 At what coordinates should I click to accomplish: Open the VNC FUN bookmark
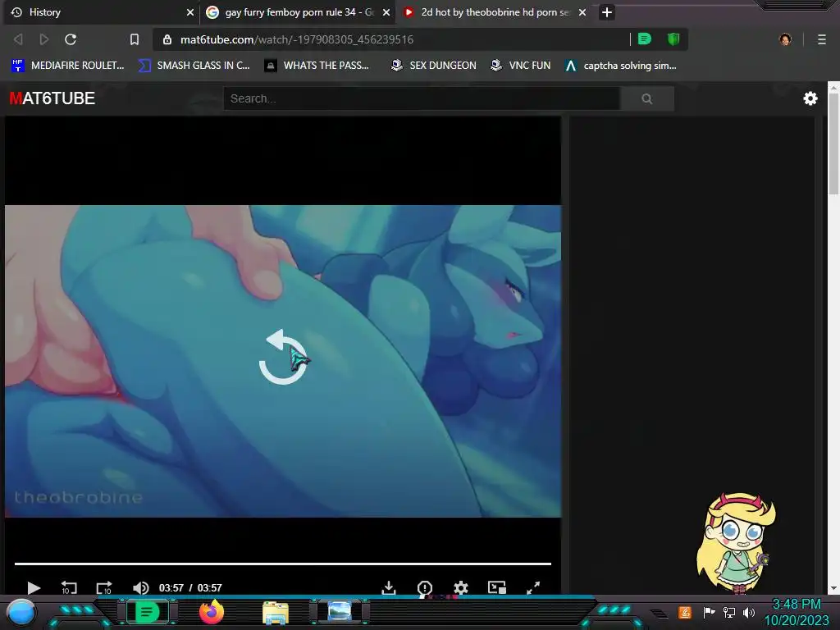tap(521, 66)
